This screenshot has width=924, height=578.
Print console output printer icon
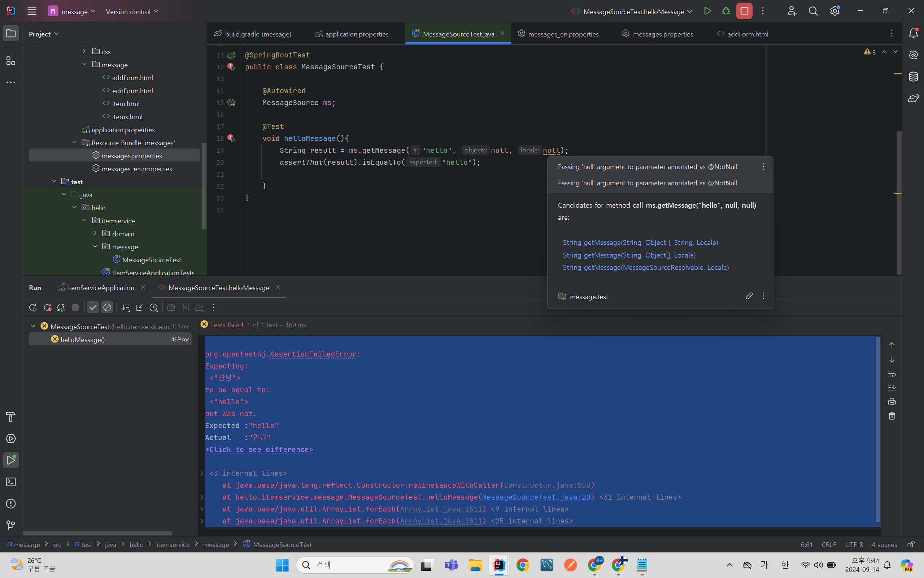tap(892, 401)
